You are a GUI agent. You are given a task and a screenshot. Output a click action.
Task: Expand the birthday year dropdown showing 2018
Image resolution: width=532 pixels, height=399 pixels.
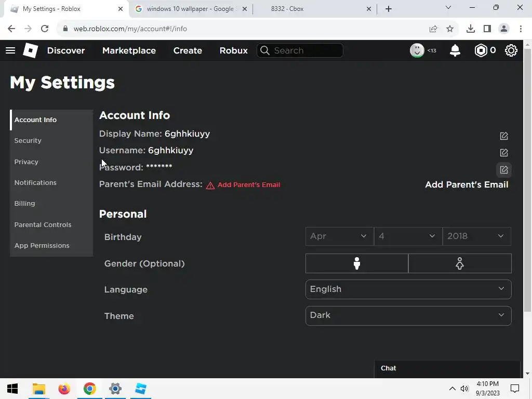(477, 236)
